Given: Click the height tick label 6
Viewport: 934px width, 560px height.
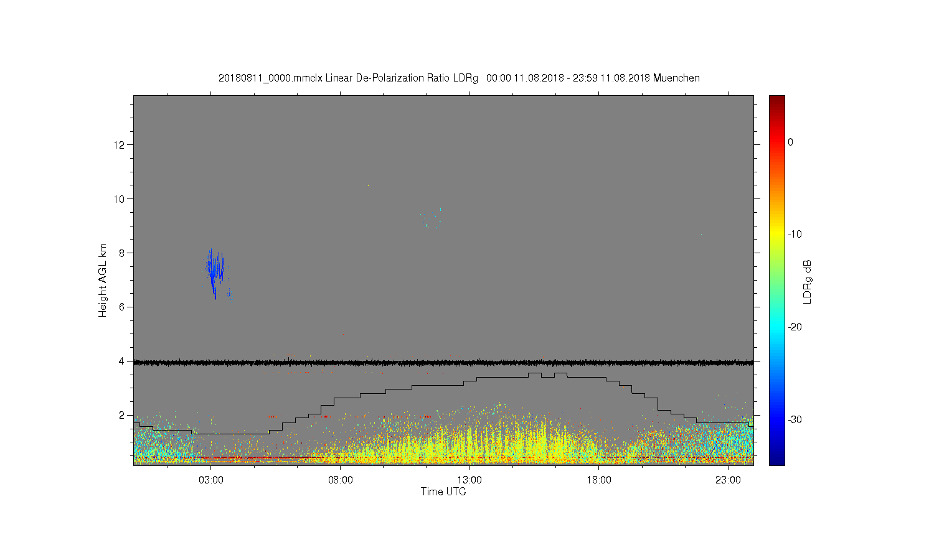Looking at the screenshot, I should click(123, 307).
